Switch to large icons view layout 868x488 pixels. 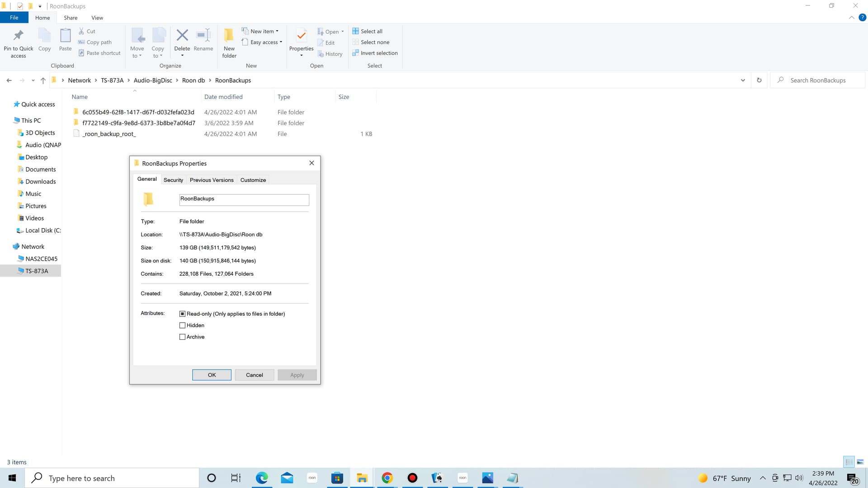click(860, 462)
